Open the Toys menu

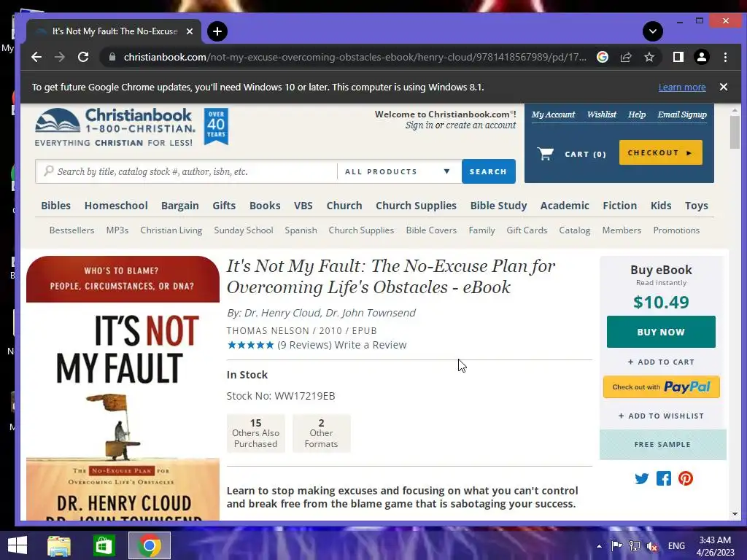coord(697,206)
